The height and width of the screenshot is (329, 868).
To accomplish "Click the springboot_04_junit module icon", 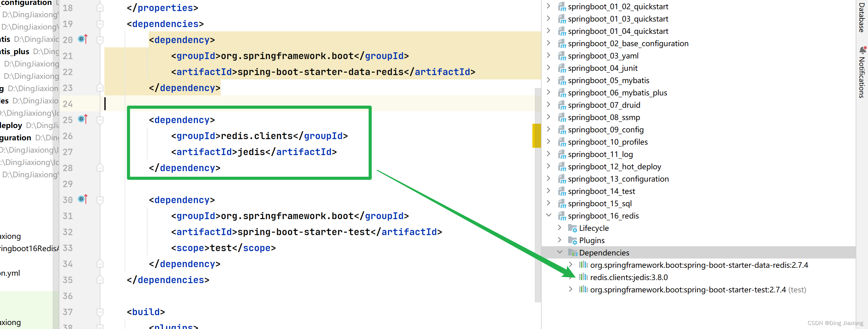I will point(562,68).
